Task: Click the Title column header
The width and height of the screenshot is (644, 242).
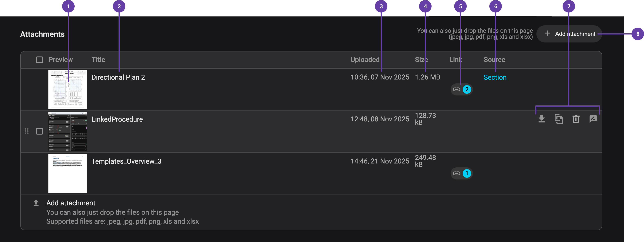Action: point(98,60)
